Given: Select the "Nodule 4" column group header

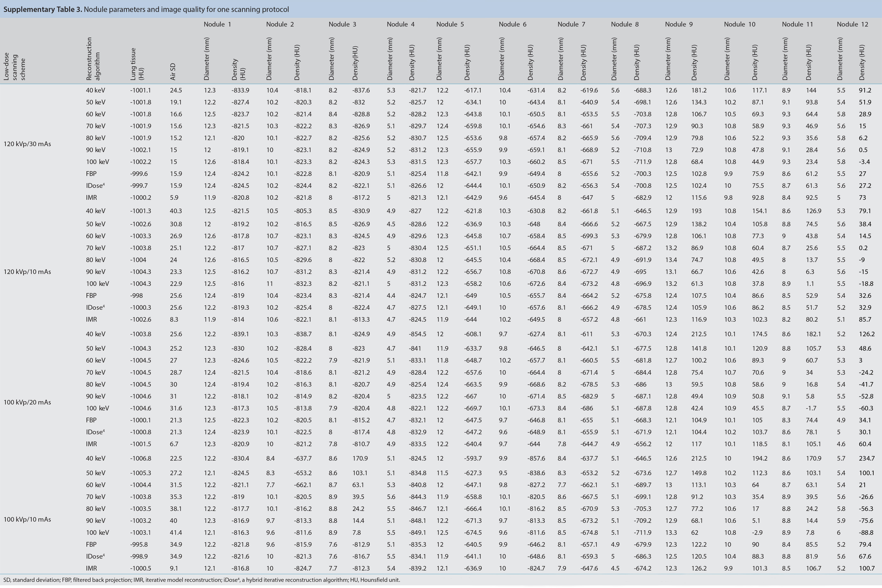Looking at the screenshot, I should click(401, 24).
